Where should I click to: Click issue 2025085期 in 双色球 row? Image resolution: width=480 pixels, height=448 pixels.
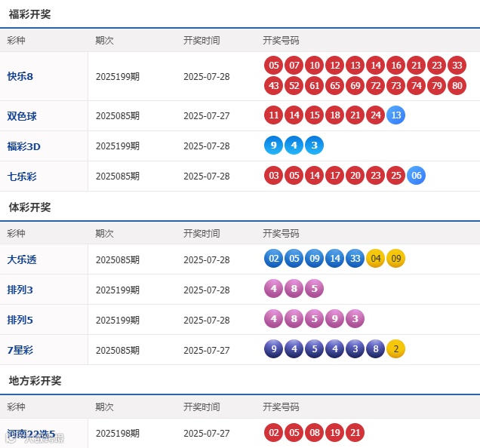pos(118,116)
